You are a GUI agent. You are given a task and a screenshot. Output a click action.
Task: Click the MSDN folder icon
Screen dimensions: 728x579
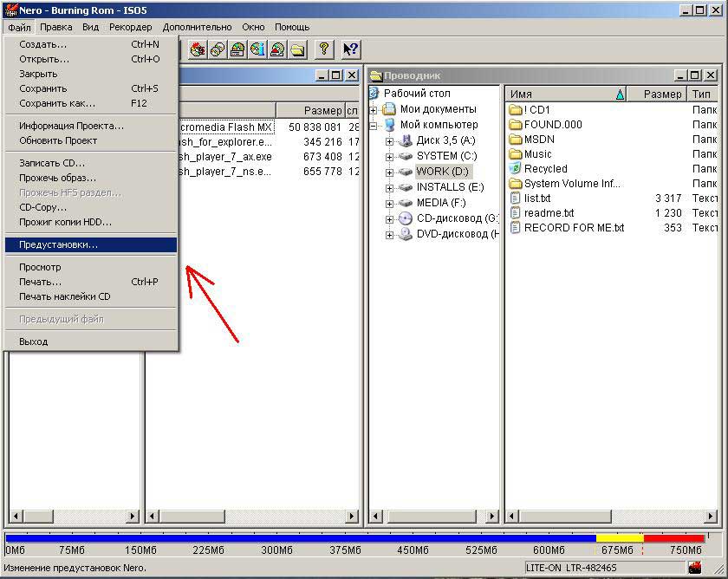(516, 140)
